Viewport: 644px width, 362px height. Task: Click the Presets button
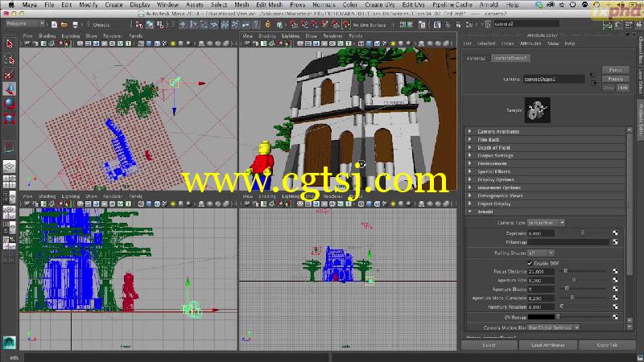pos(615,79)
